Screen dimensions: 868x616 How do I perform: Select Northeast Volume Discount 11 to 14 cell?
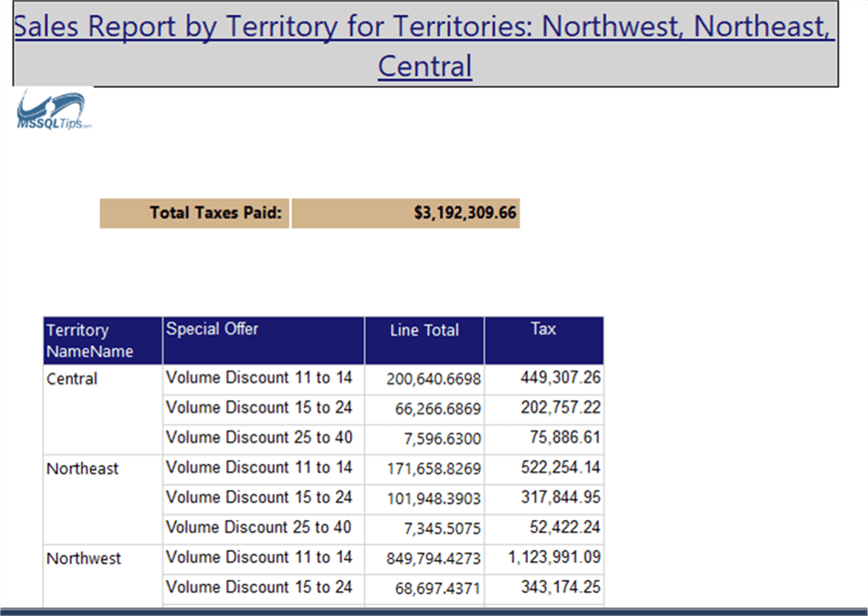[263, 469]
